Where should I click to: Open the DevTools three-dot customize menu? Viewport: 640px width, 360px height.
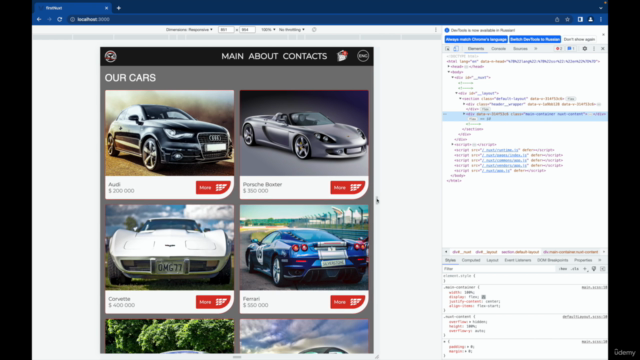click(x=594, y=49)
